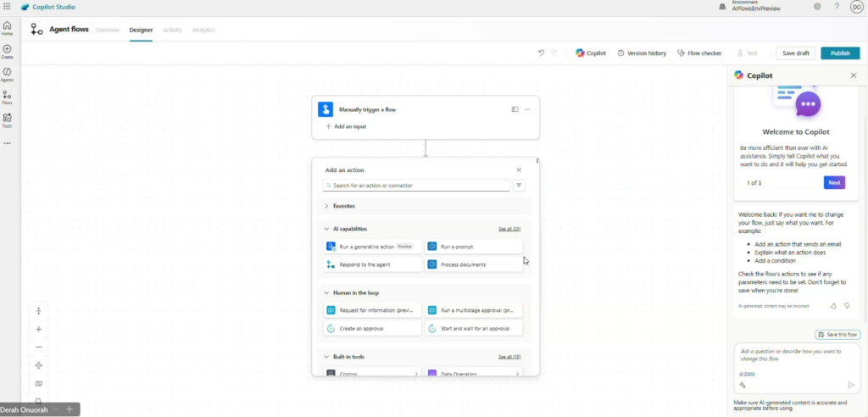Click the undo arrow icon
Screen dimensions: 868x417
tap(541, 53)
